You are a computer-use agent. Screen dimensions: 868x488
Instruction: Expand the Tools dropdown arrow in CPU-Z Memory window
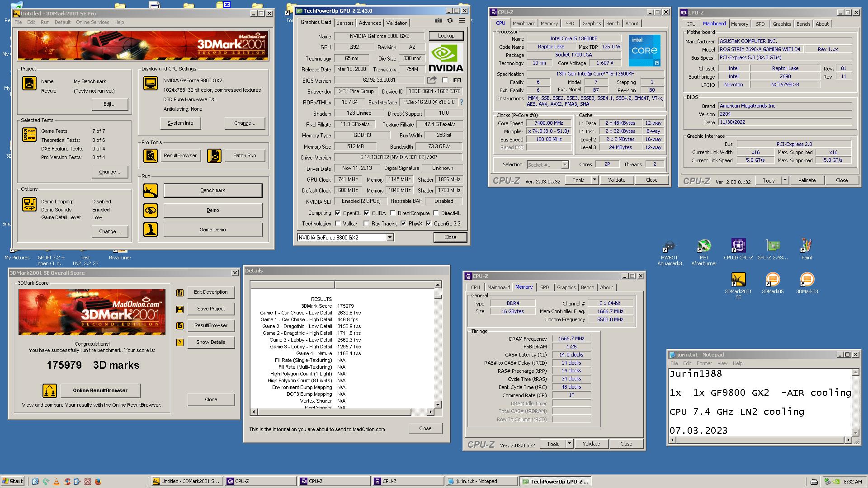[569, 444]
